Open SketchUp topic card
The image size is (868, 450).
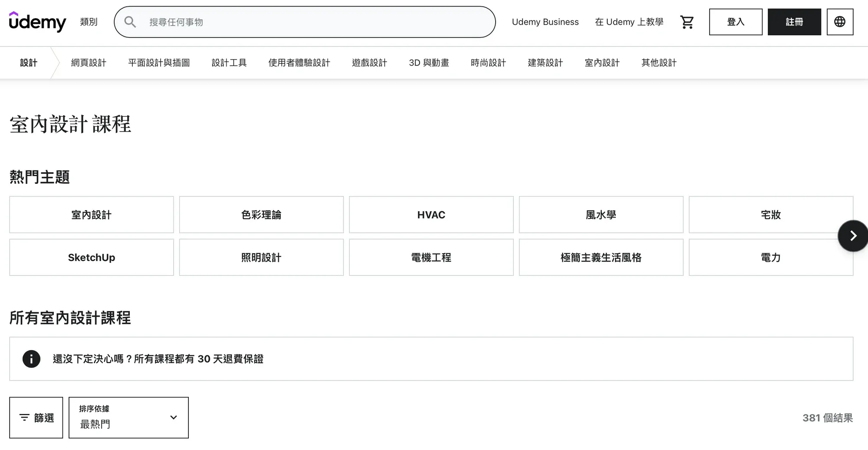point(92,257)
